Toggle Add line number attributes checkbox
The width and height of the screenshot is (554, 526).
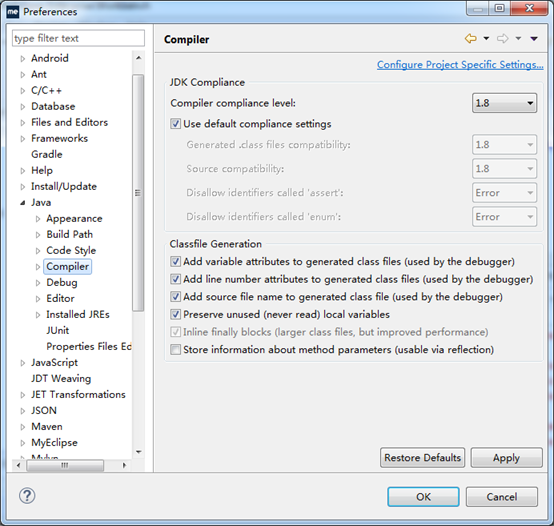[x=175, y=279]
